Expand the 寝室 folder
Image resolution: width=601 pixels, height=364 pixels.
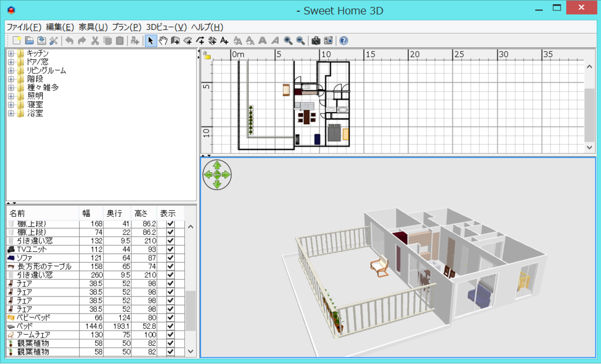(11, 104)
